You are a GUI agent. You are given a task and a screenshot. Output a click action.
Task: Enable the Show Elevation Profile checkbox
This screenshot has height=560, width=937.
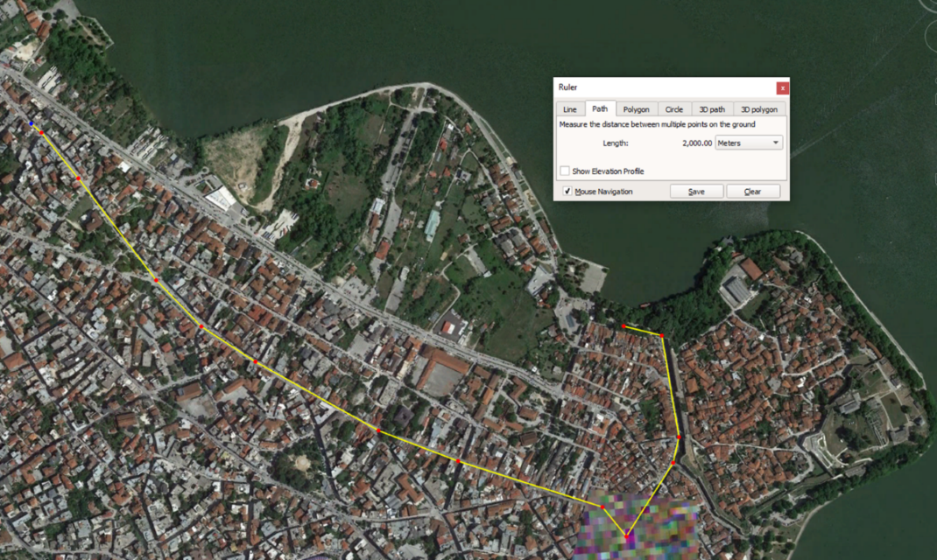[x=565, y=171]
